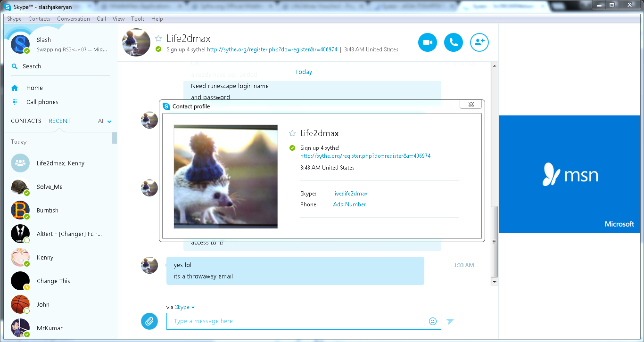Close the Contact profile dialog

(471, 105)
